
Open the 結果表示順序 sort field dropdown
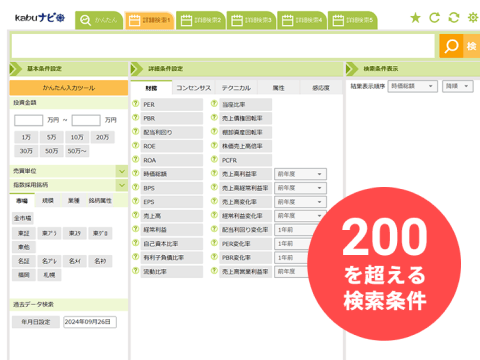412,86
